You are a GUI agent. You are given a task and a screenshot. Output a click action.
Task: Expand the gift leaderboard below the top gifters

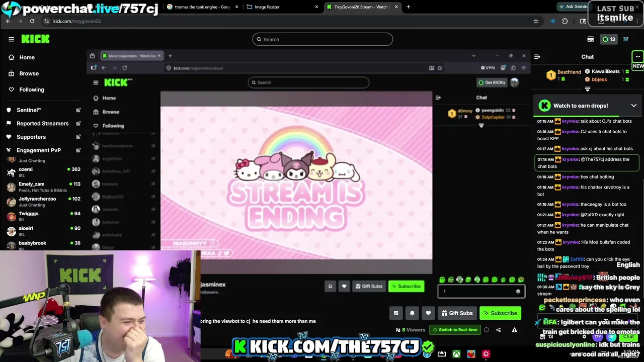click(588, 89)
